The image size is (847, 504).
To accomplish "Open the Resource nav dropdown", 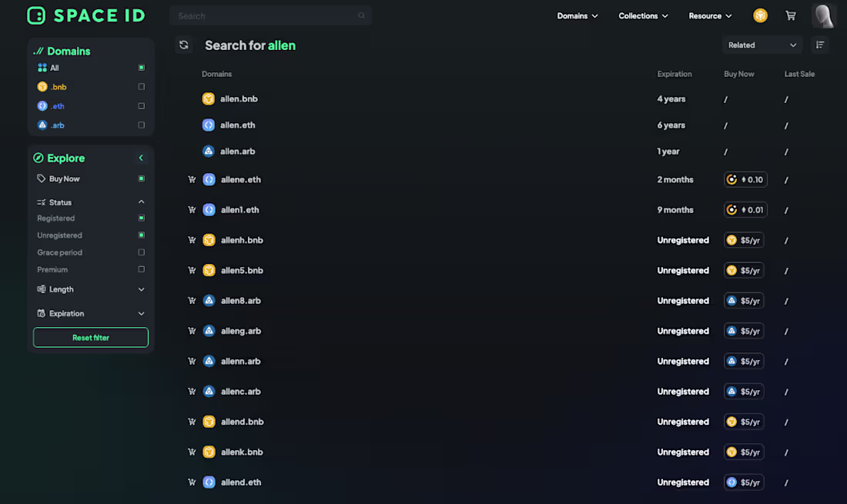I will (711, 15).
